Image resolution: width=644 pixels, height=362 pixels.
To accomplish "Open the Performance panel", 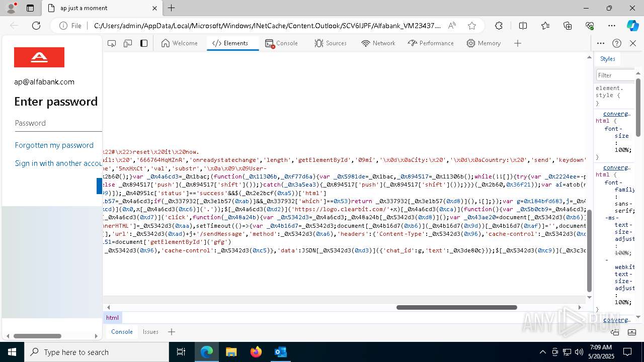I will point(431,43).
